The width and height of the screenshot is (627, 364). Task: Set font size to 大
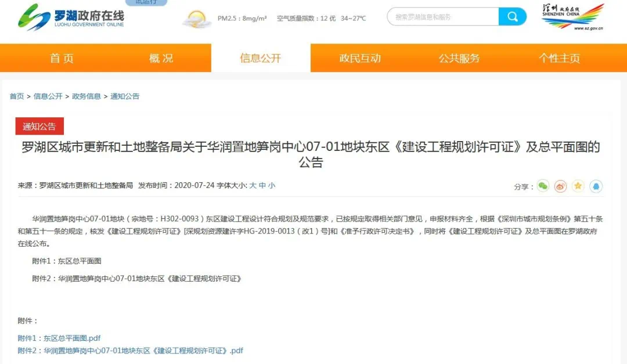(253, 186)
